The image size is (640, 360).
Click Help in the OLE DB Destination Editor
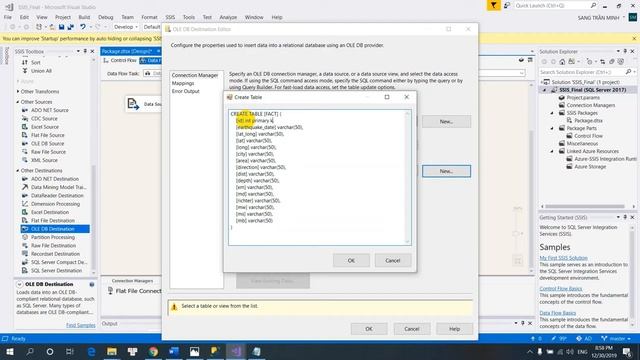pyautogui.click(x=454, y=329)
